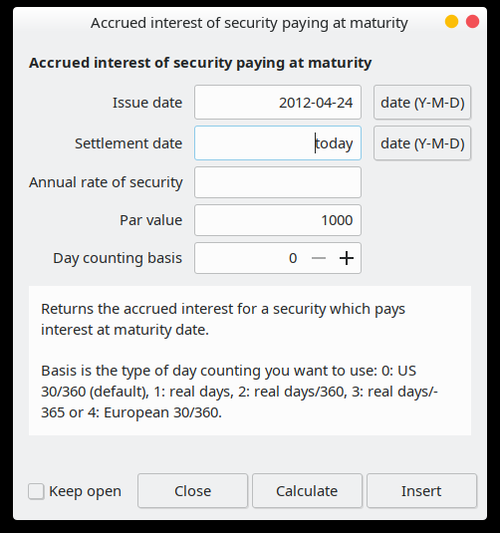Click the bold Accrued interest heading

(x=200, y=63)
